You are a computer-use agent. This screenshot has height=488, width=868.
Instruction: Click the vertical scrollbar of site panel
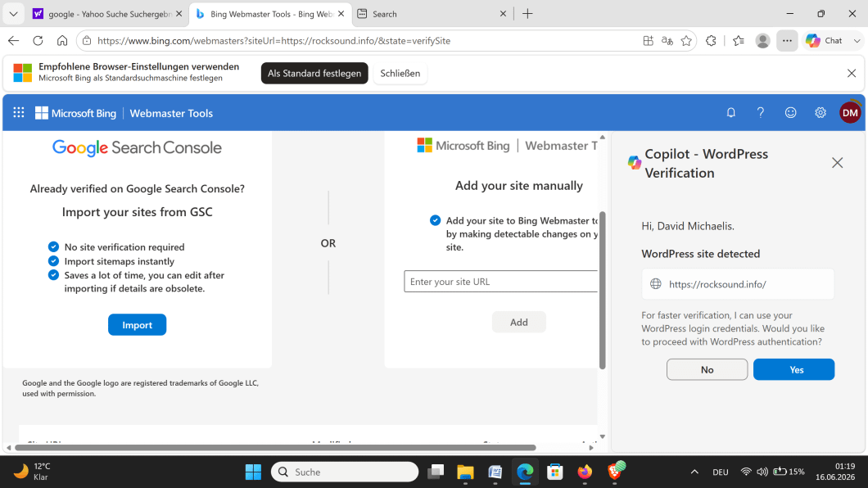coord(603,290)
